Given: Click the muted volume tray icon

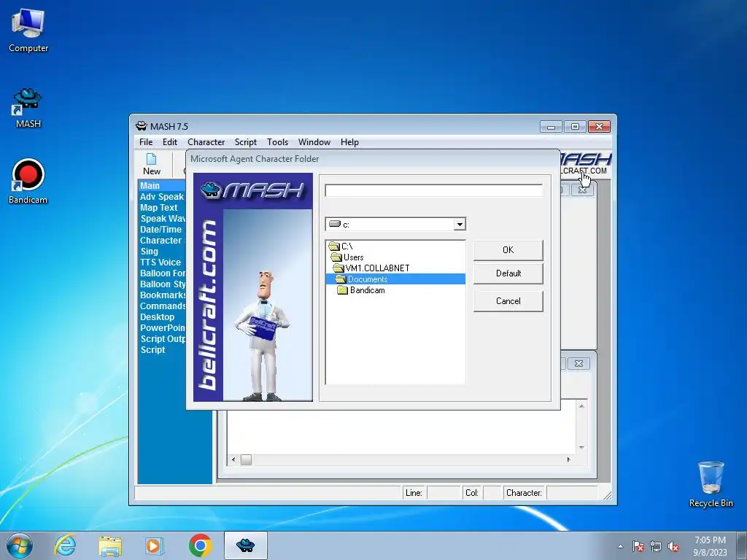Looking at the screenshot, I should point(673,547).
